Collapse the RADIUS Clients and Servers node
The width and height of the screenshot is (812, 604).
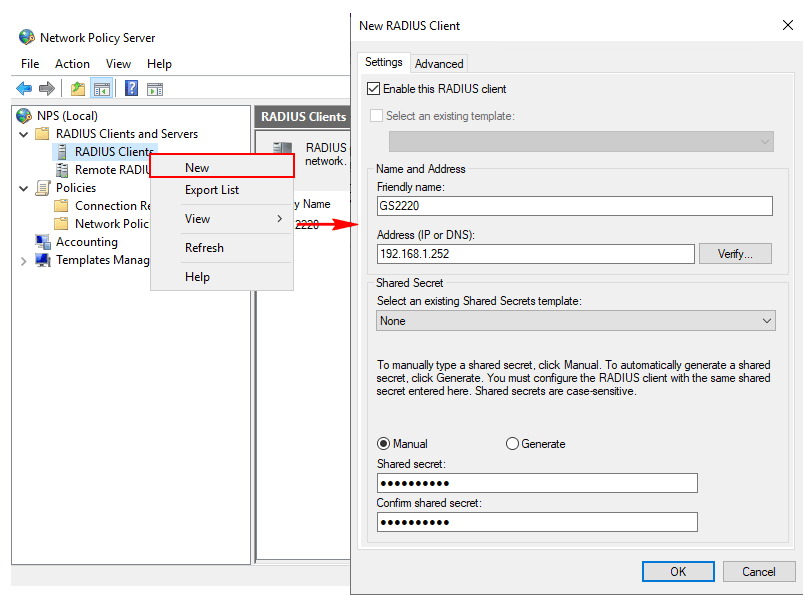click(24, 134)
